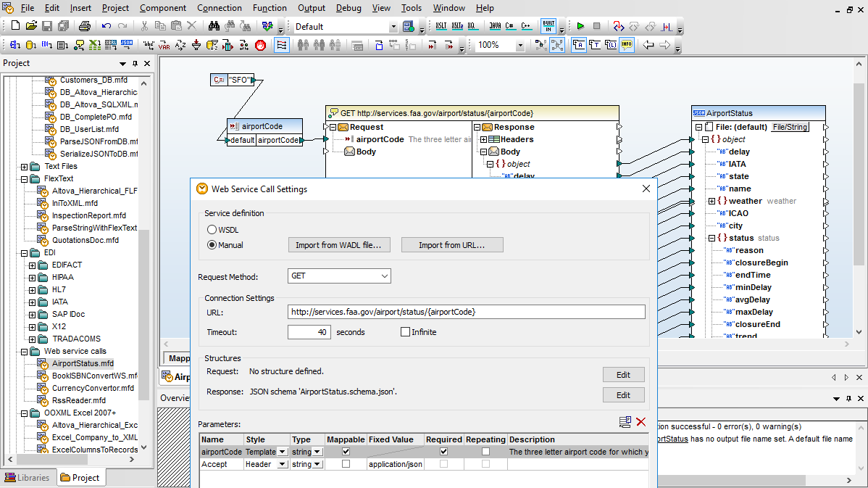Select AirportStatus.mfd in the project tree
The image size is (868, 488).
tap(83, 363)
